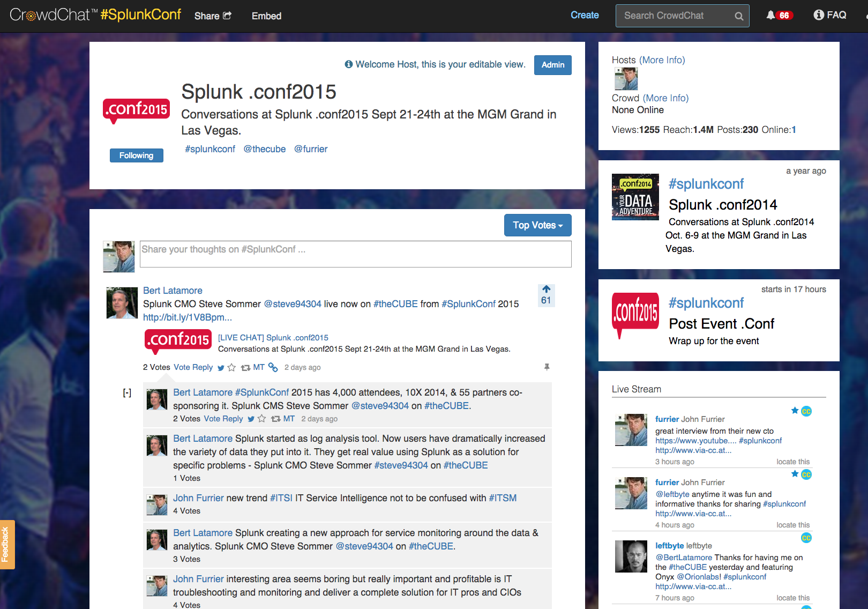The height and width of the screenshot is (609, 868).
Task: Open More Info next to Crowd
Action: (666, 98)
